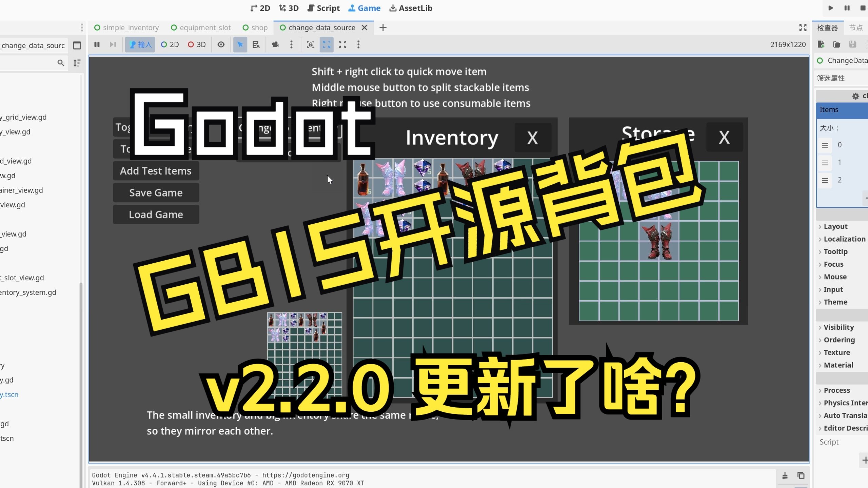This screenshot has width=868, height=488.
Task: Toggle selection visibility eye icon
Action: 221,44
